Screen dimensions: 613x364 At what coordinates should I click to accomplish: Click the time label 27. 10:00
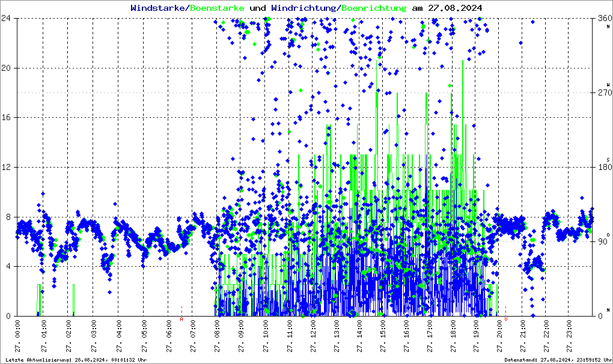pos(266,336)
